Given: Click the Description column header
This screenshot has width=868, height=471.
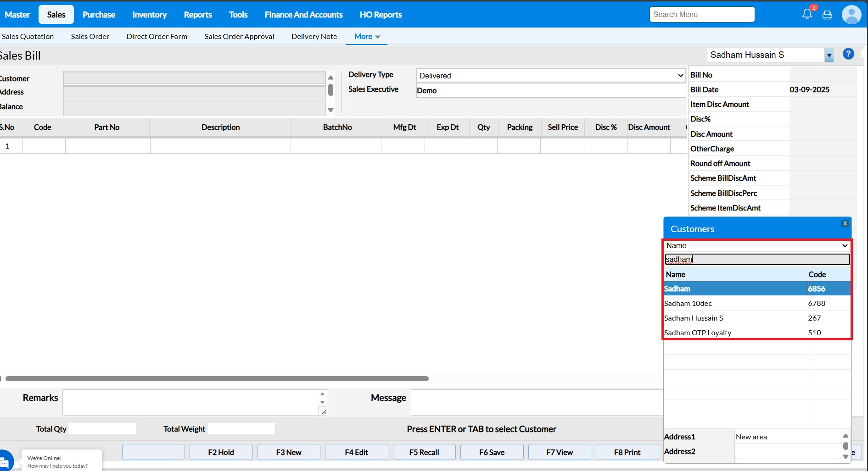Looking at the screenshot, I should click(x=221, y=127).
